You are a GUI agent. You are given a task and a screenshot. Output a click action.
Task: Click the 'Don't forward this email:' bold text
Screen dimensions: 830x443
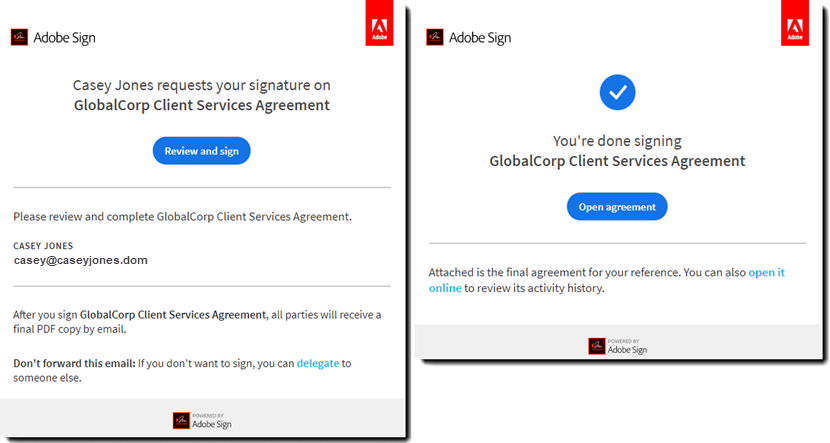coord(75,363)
